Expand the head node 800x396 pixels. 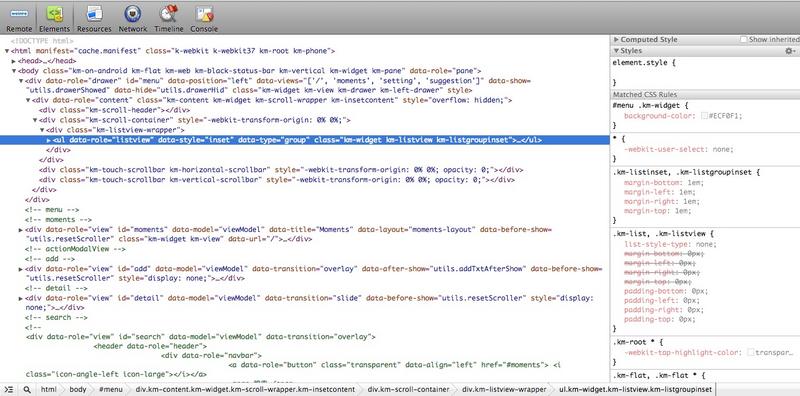[x=14, y=61]
